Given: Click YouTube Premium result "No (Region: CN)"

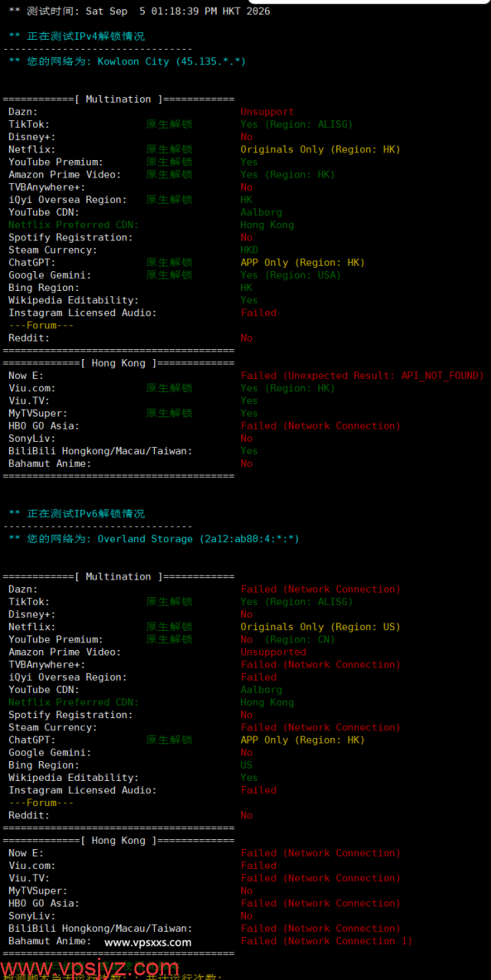Looking at the screenshot, I should [x=288, y=639].
